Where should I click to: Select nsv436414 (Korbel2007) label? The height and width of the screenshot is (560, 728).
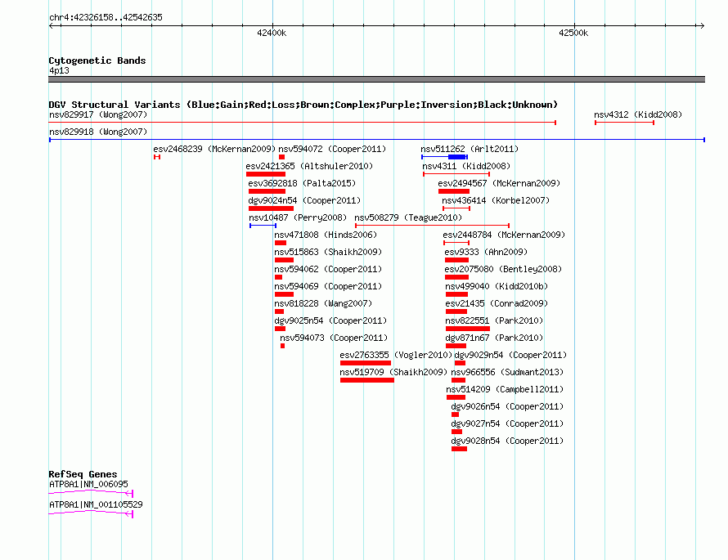point(496,200)
